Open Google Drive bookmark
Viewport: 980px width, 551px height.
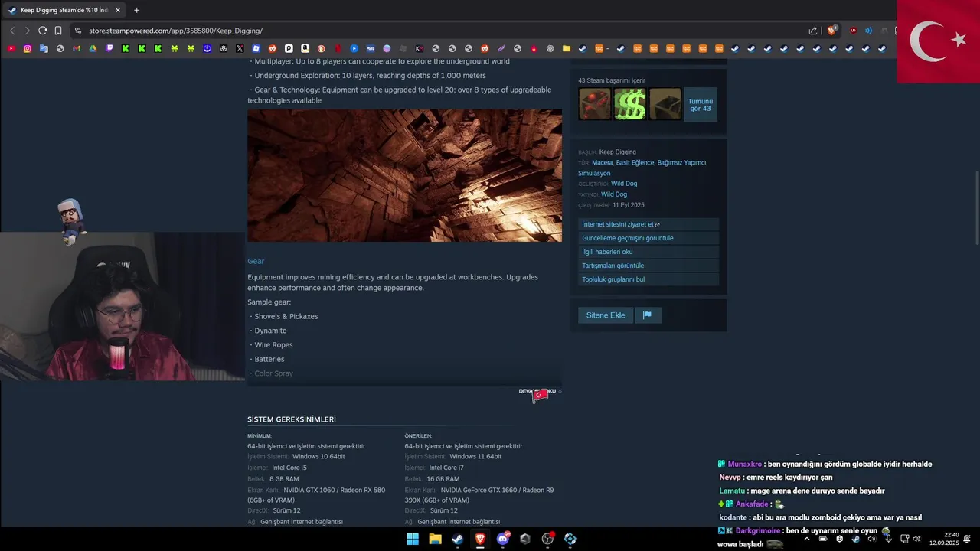tap(93, 48)
